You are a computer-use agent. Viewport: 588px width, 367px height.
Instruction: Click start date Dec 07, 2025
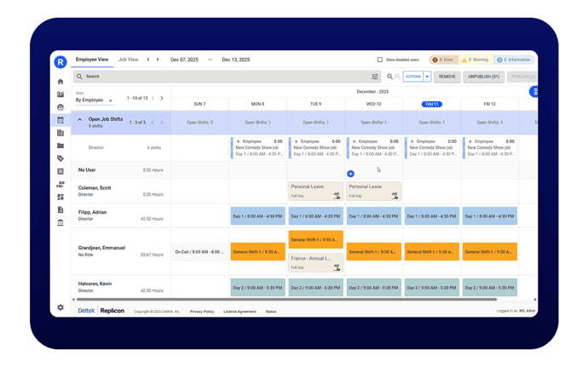[x=184, y=60]
